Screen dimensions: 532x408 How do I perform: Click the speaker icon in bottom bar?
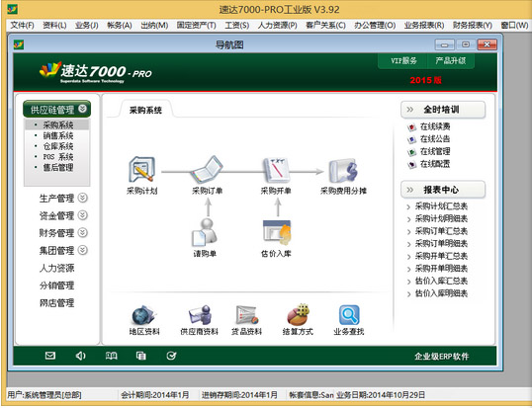point(80,356)
